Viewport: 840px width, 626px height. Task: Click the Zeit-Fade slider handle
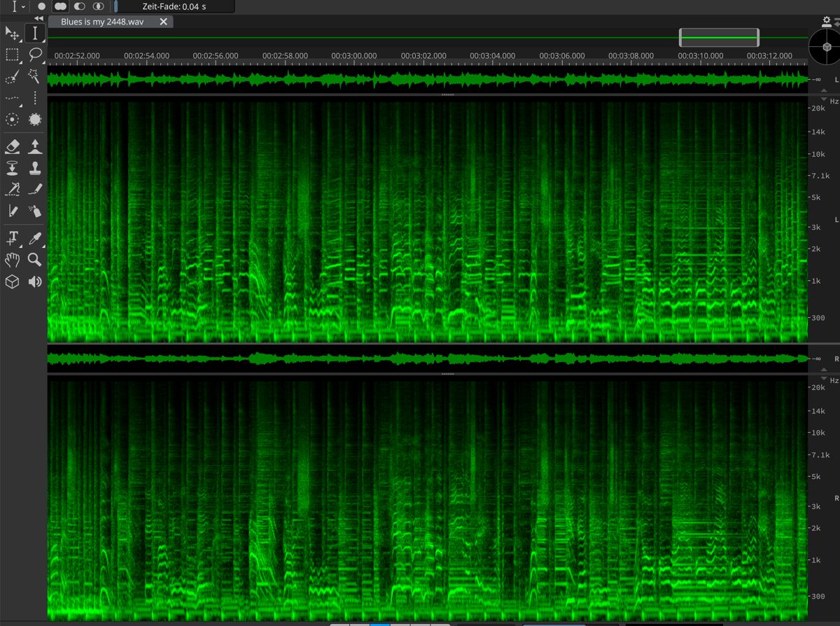[115, 6]
